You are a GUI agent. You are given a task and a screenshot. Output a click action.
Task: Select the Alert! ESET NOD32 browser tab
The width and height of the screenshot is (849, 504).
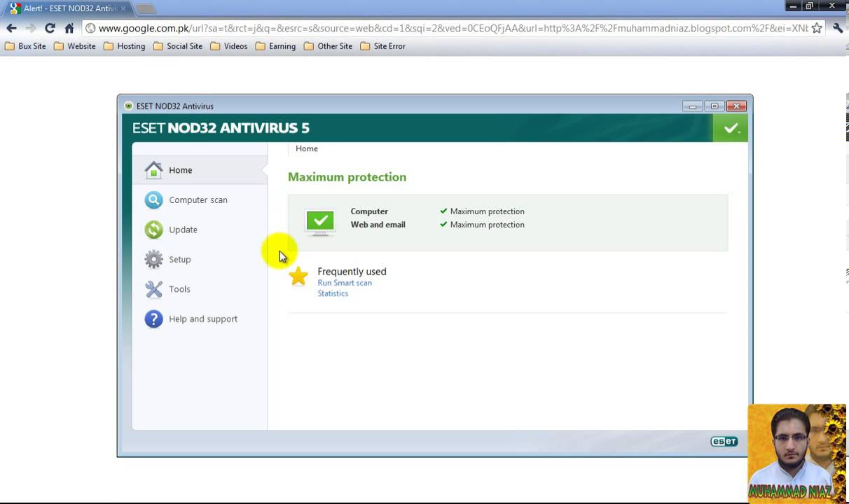(x=67, y=8)
